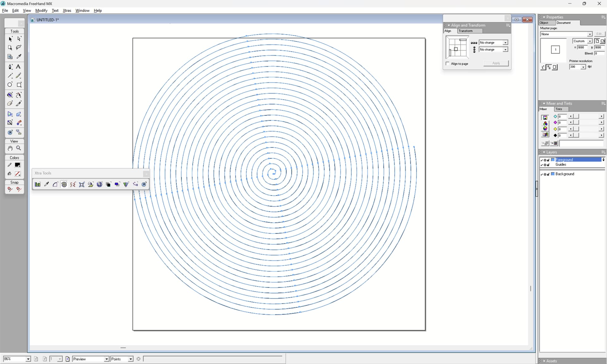This screenshot has width=607, height=364.
Task: Select the Lasso tool
Action: coord(19,48)
